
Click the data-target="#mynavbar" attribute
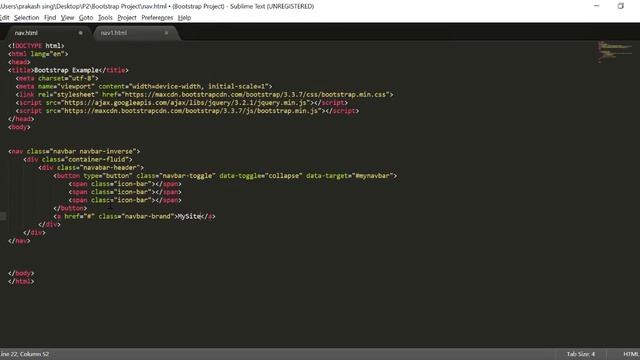(x=350, y=176)
